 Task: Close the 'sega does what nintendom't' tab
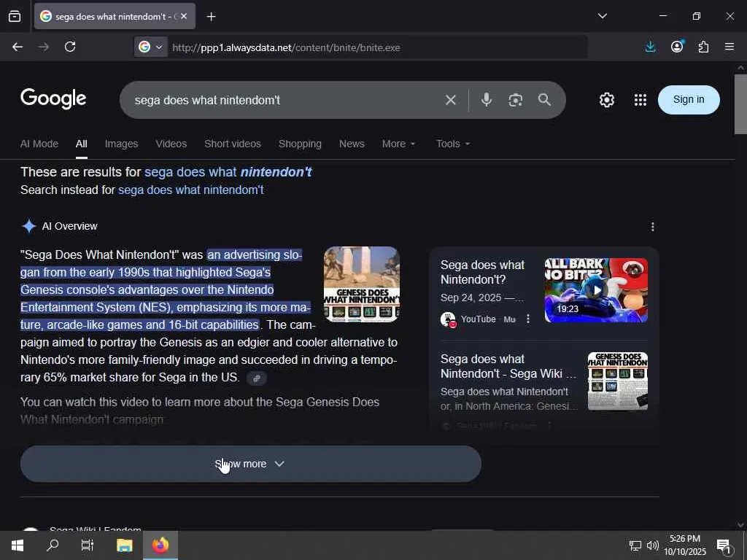coord(184,16)
